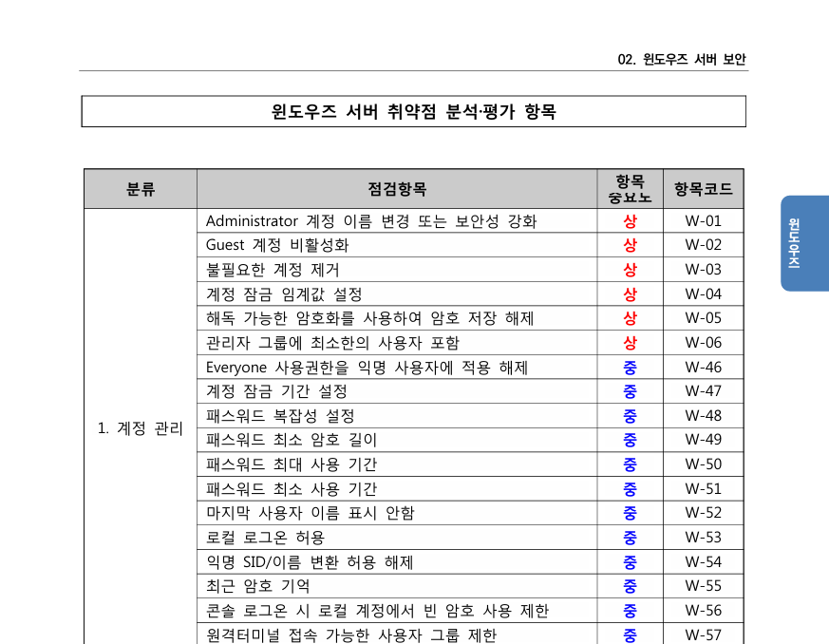Click the code cell W-06

[x=703, y=343]
